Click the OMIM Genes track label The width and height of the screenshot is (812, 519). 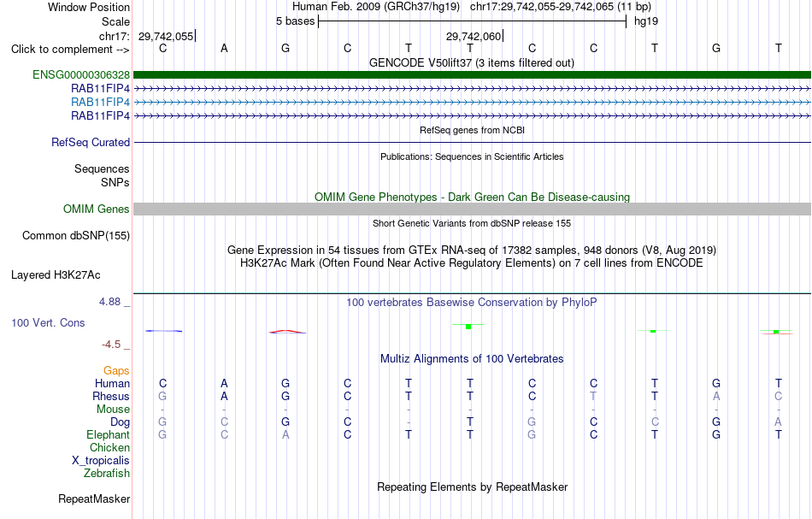pyautogui.click(x=97, y=209)
